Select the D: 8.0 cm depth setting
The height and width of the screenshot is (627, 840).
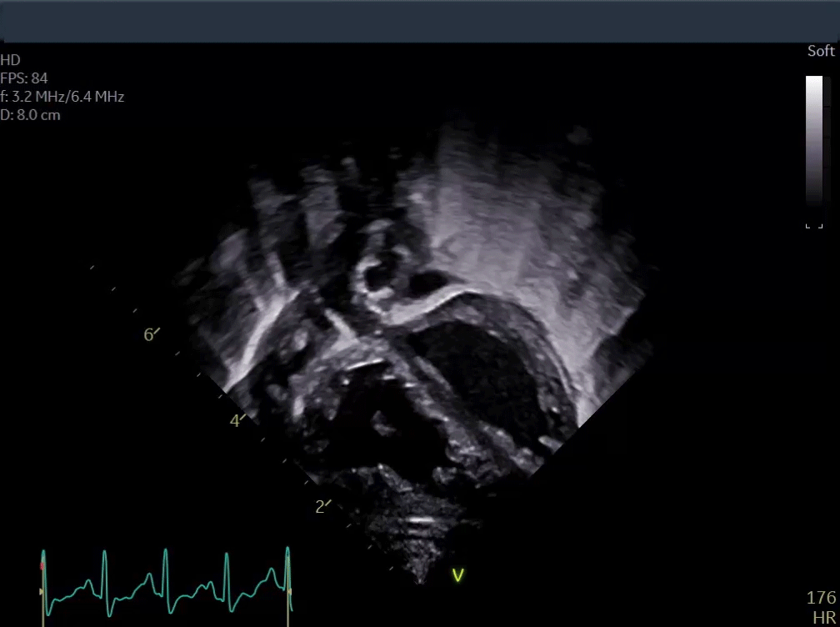(31, 115)
